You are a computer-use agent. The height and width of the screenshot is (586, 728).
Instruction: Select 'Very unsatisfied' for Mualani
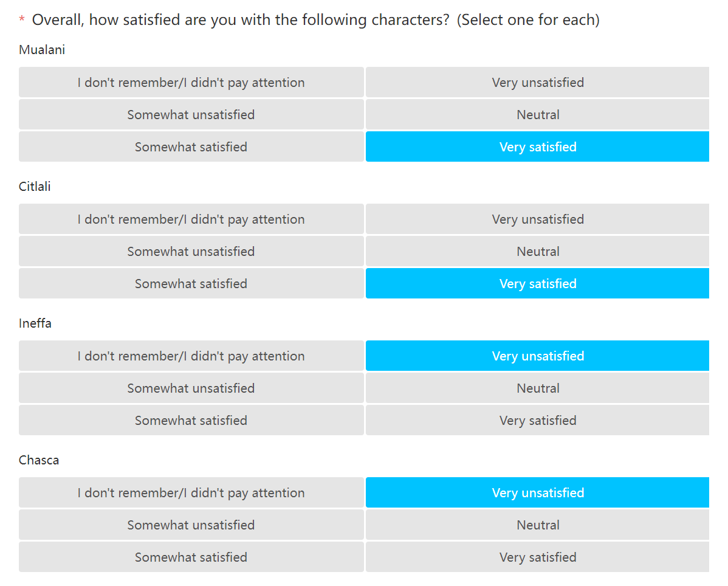(x=537, y=82)
